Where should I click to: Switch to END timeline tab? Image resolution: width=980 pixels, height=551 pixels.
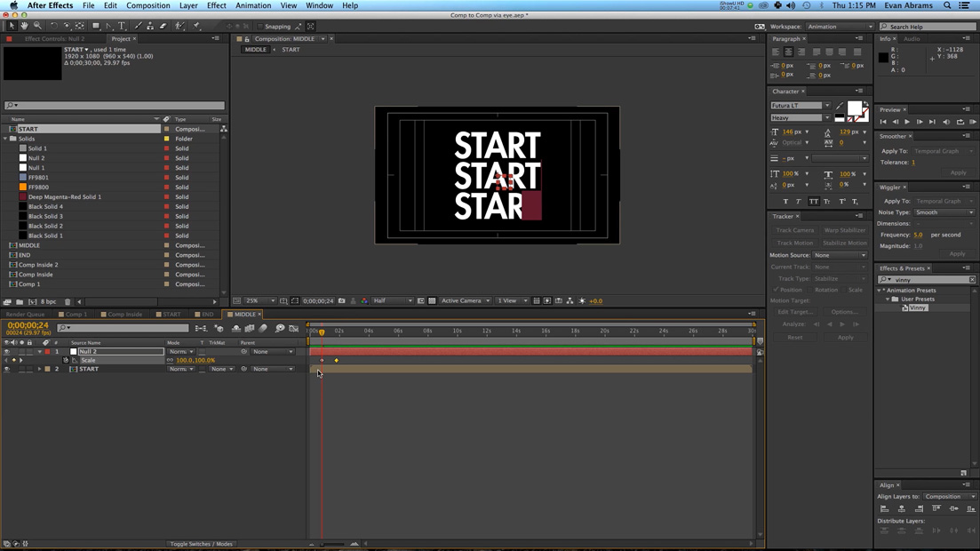click(206, 315)
